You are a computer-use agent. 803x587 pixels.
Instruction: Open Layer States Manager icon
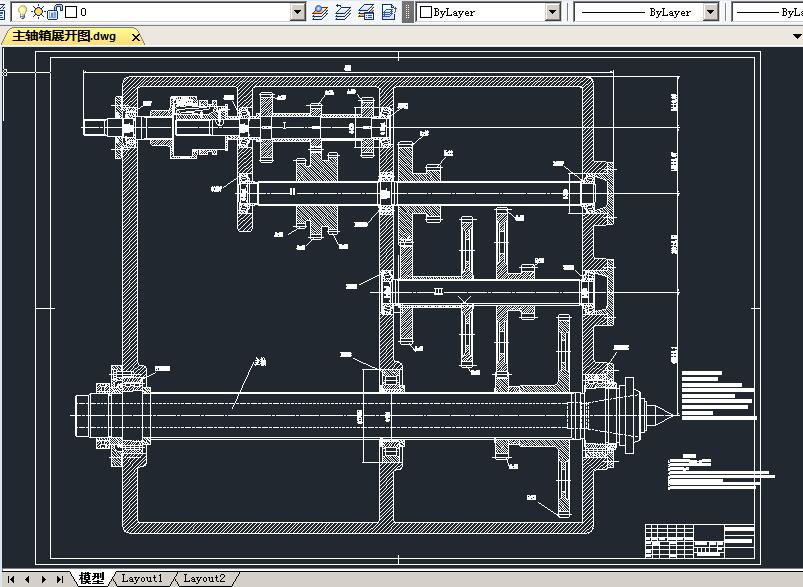click(366, 12)
